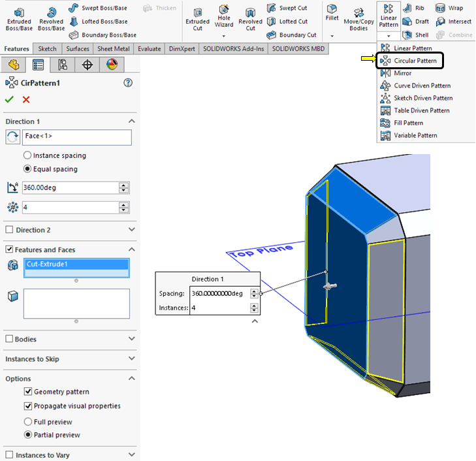Enable the Direction 2 checkbox
This screenshot has width=476, height=461.
[9, 230]
